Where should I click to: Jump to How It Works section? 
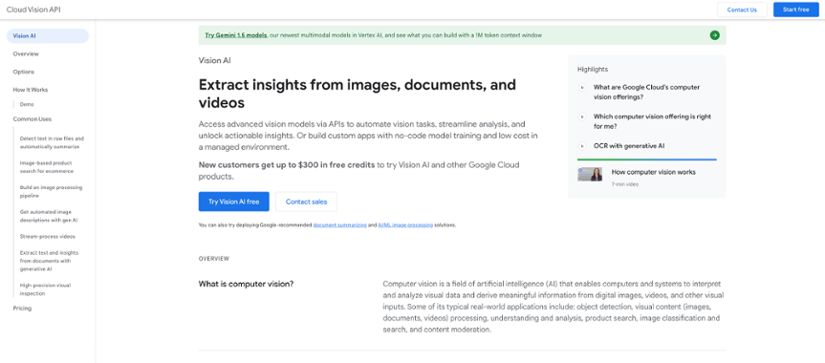tap(30, 89)
